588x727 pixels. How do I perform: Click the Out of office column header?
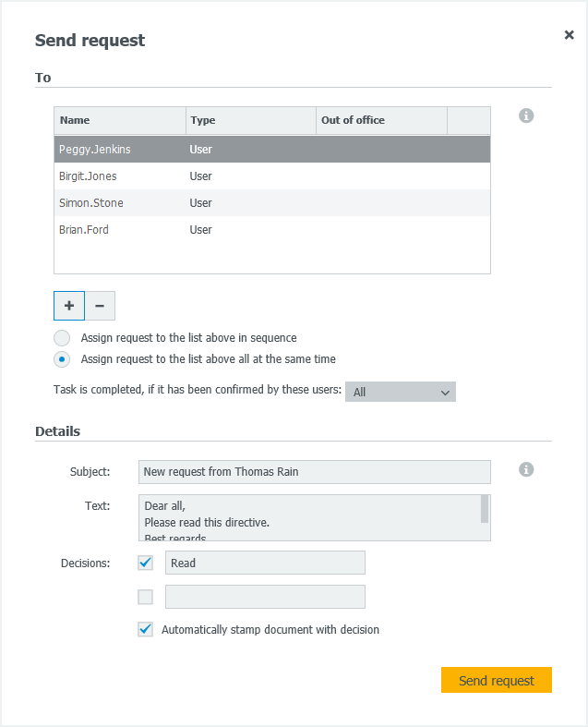coord(381,120)
